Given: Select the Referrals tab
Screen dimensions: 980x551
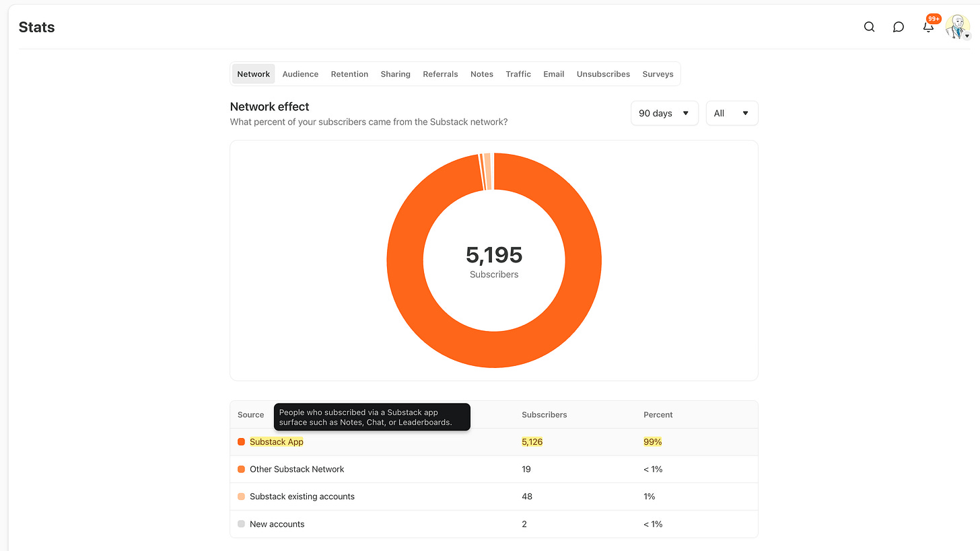Looking at the screenshot, I should 440,74.
